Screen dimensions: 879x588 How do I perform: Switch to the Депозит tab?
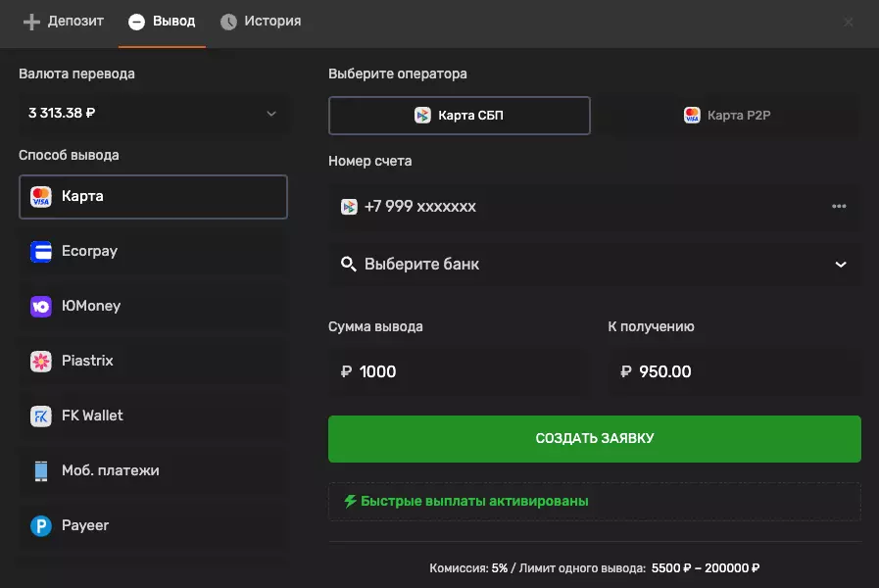pyautogui.click(x=62, y=21)
